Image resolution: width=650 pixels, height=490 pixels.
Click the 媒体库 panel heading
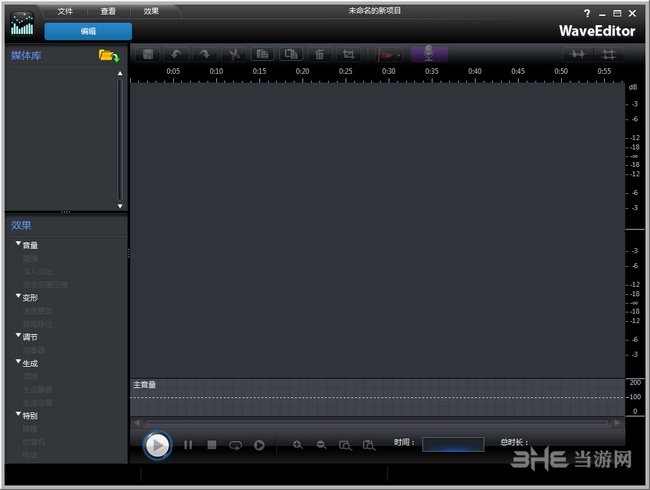(x=26, y=56)
